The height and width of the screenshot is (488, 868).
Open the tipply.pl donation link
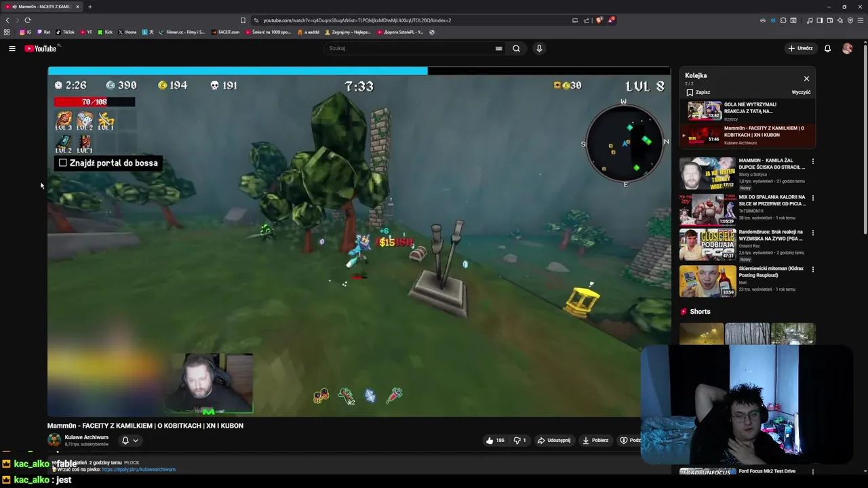[138, 469]
